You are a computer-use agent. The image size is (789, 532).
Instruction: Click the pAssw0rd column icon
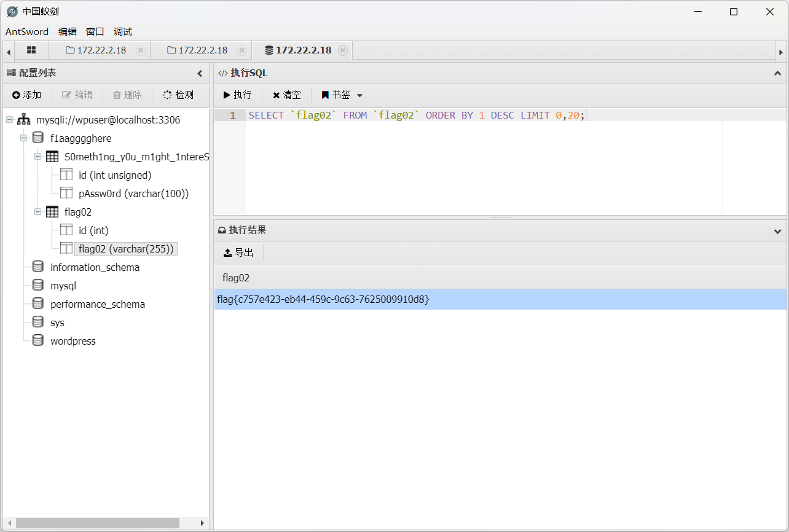point(66,194)
